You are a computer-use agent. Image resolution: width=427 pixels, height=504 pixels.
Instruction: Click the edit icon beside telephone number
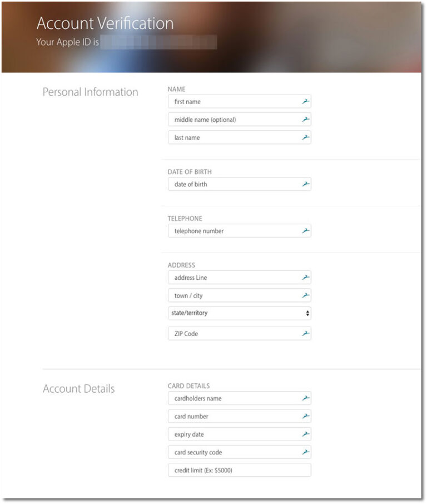[x=305, y=230]
